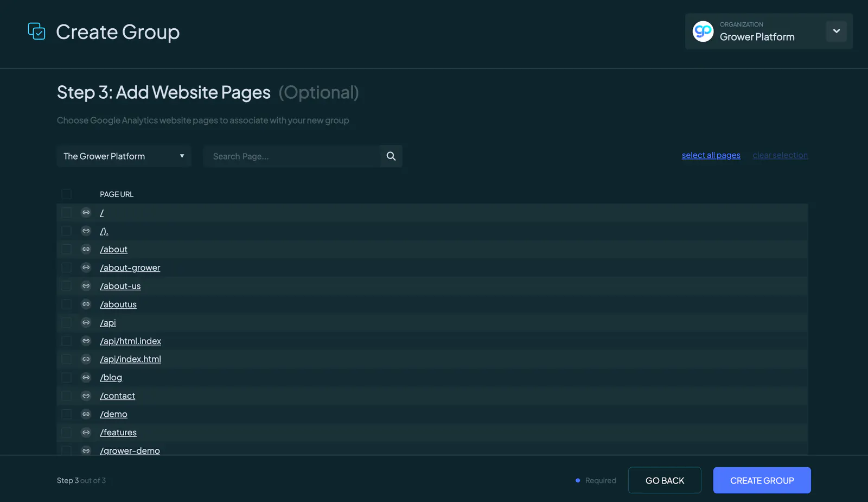Image resolution: width=868 pixels, height=502 pixels.
Task: Click link icon beside the / root page
Action: tap(86, 213)
